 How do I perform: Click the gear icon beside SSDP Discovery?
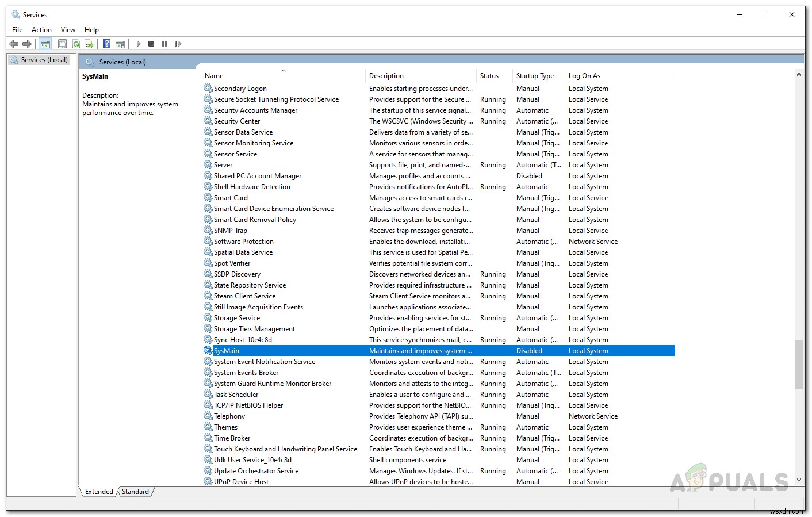[x=208, y=274]
